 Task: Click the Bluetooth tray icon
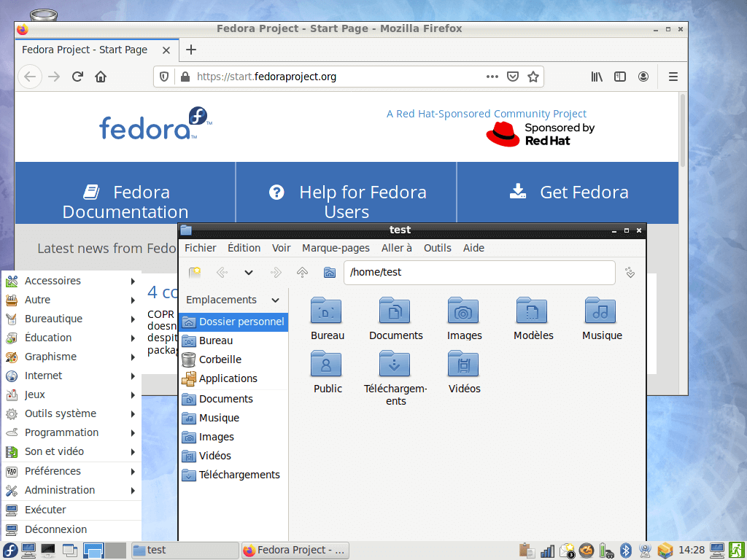click(x=625, y=551)
